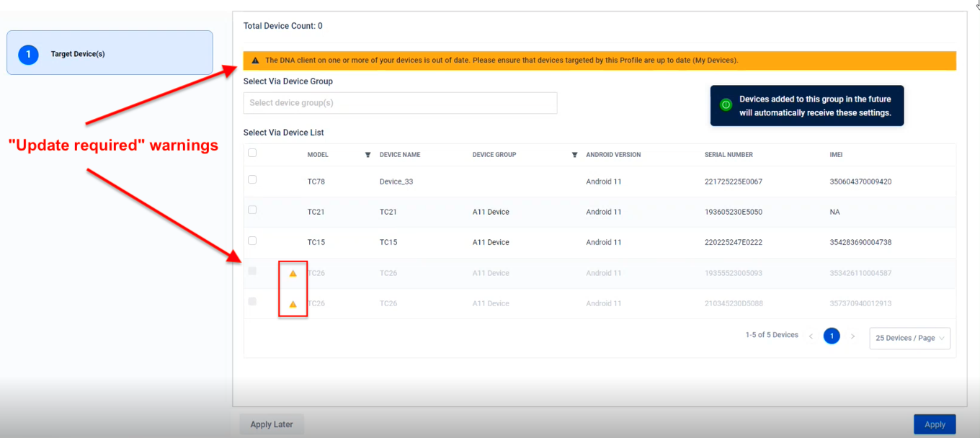Image resolution: width=980 pixels, height=438 pixels.
Task: Open the 25 Devices / Page dropdown
Action: pyautogui.click(x=910, y=338)
